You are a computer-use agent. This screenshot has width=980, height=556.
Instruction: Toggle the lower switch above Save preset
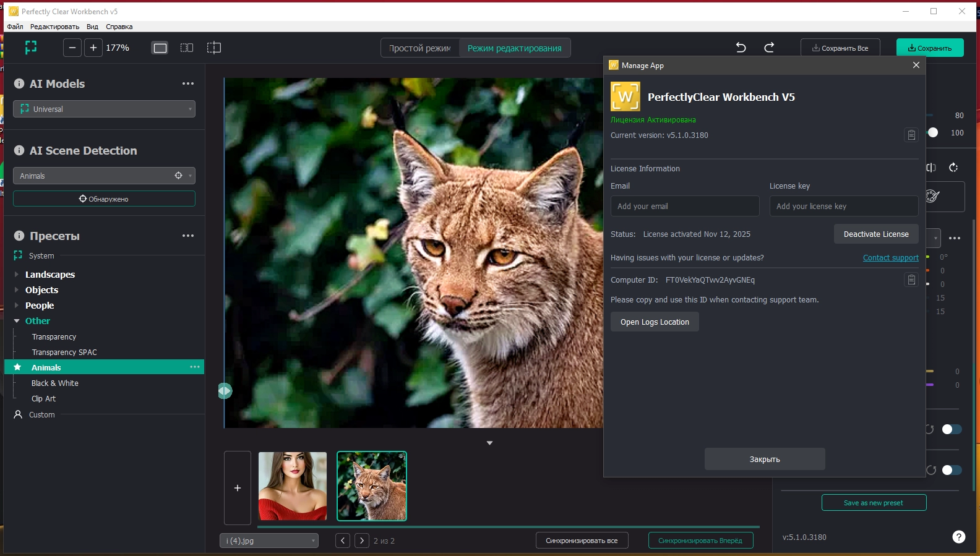pyautogui.click(x=952, y=470)
